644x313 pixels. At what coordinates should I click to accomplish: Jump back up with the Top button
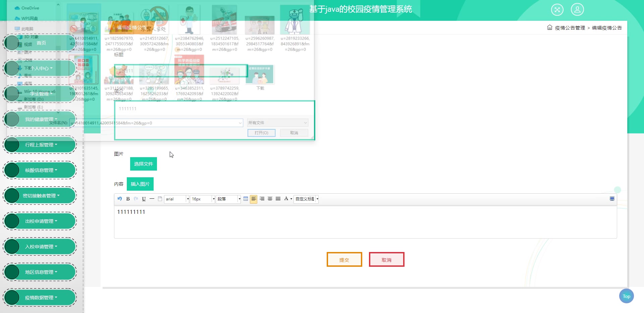(626, 296)
